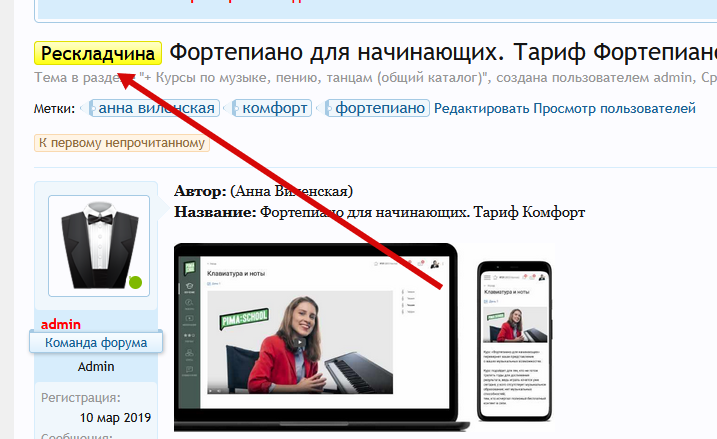
Task: Click the green online status dot
Action: coord(135,282)
